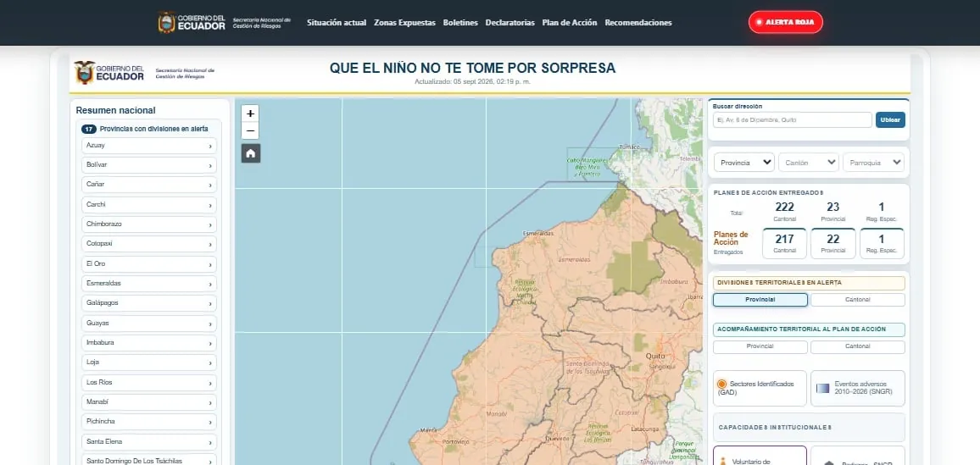Click the 17 provinces in alert badge
The width and height of the screenshot is (980, 465).
pos(89,130)
